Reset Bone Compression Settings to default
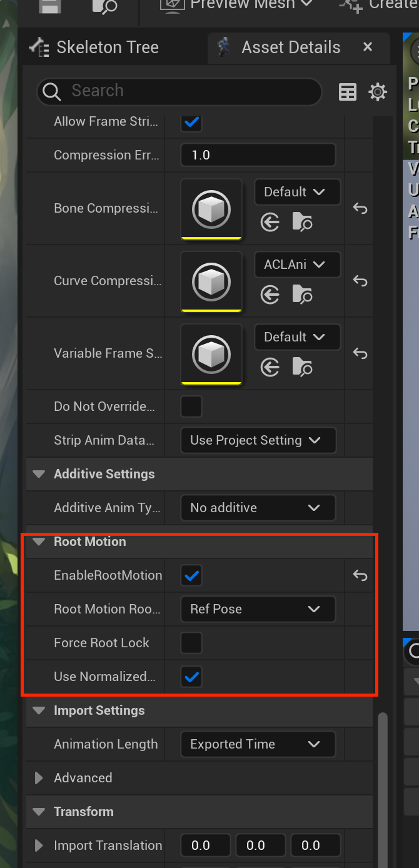The image size is (419, 868). point(360,208)
